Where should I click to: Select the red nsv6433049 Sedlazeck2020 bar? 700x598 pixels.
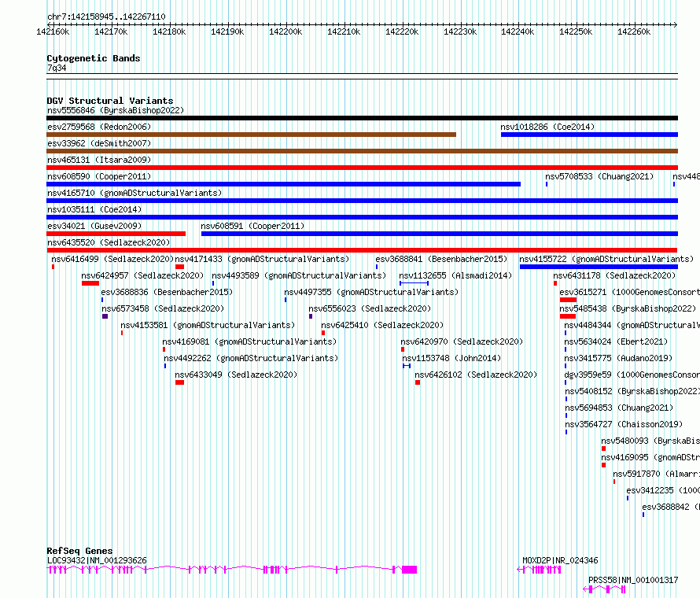(179, 382)
